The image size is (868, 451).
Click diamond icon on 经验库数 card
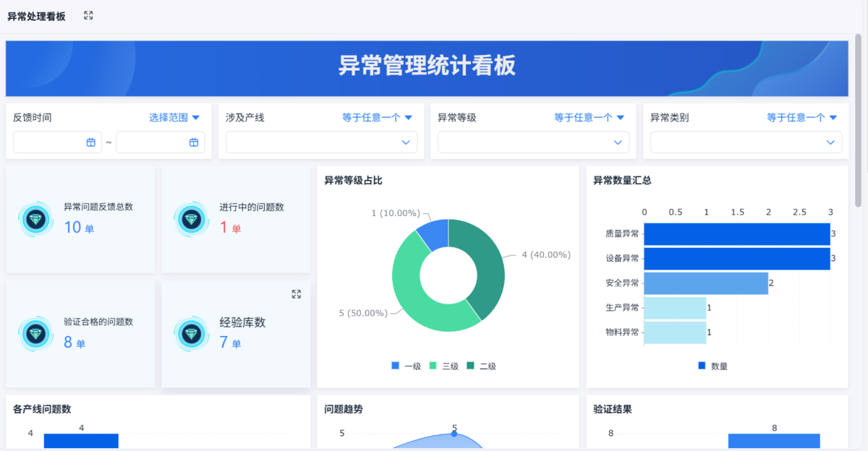coord(191,332)
